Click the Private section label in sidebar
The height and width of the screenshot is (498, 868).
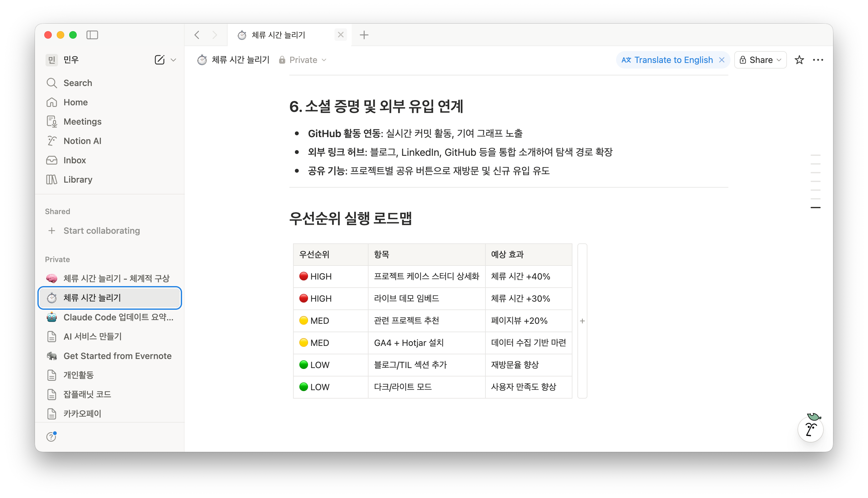pyautogui.click(x=57, y=259)
